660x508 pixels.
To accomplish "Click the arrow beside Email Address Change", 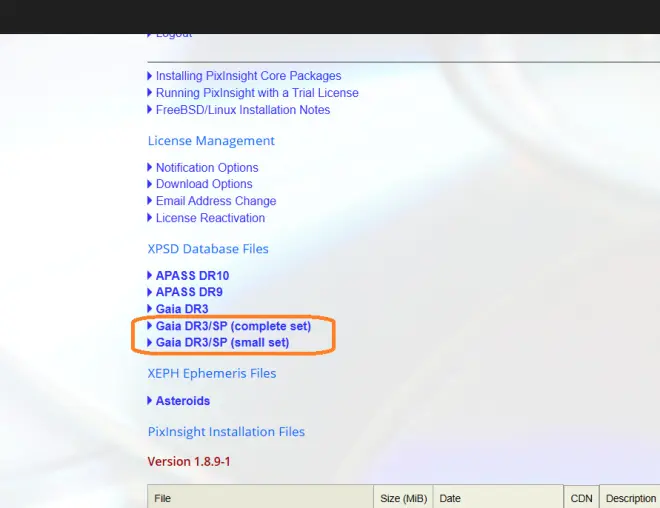I will (149, 201).
